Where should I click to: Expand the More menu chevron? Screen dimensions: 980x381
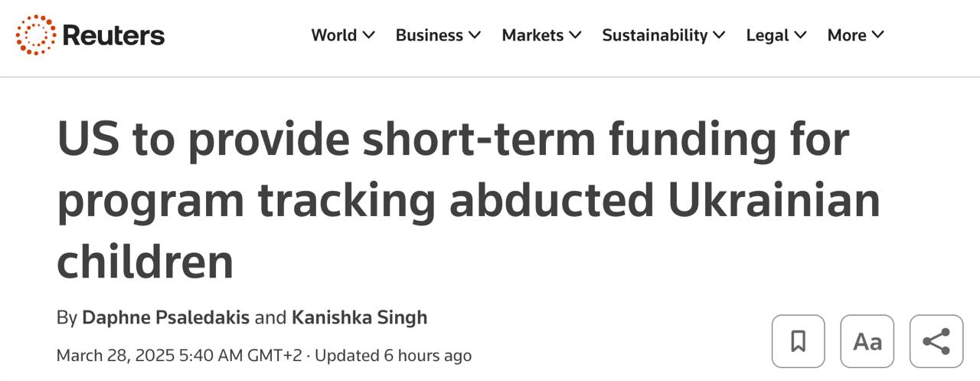click(x=877, y=35)
